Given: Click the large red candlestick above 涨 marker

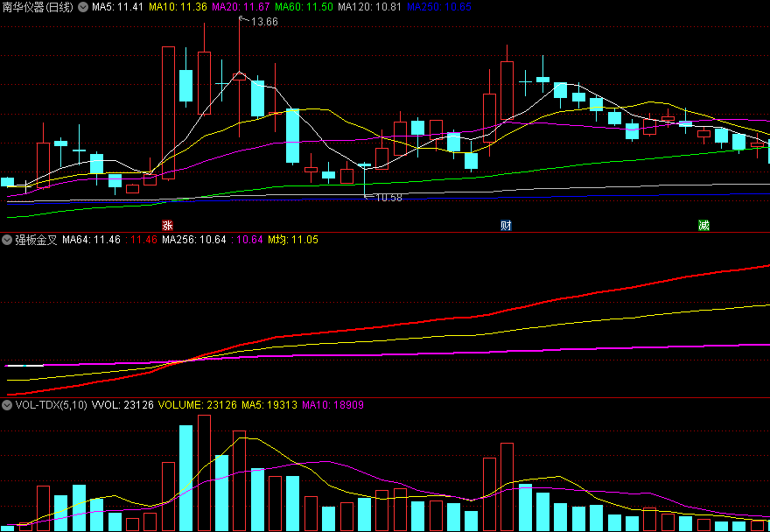Looking at the screenshot, I should [168, 113].
